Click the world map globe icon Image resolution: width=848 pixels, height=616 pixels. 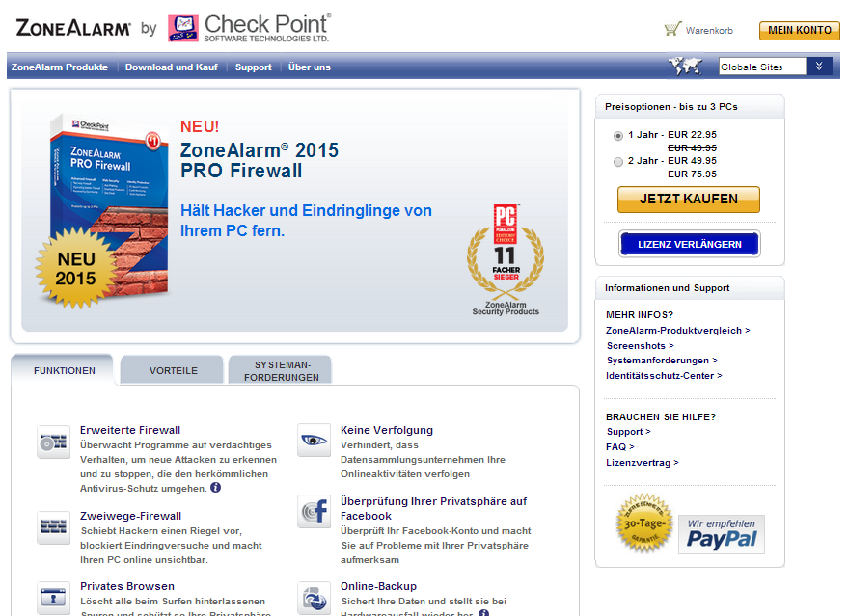coord(685,66)
